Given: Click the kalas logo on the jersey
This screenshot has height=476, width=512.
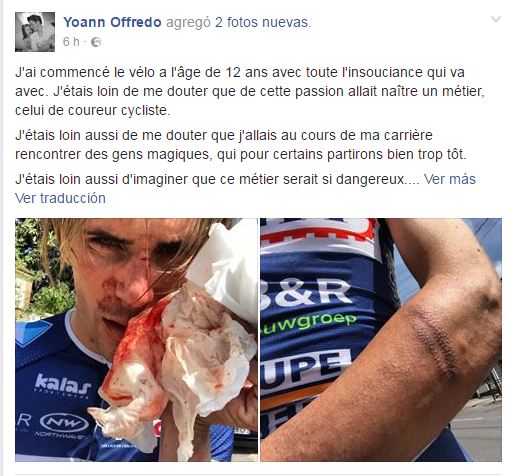Looking at the screenshot, I should tap(63, 384).
